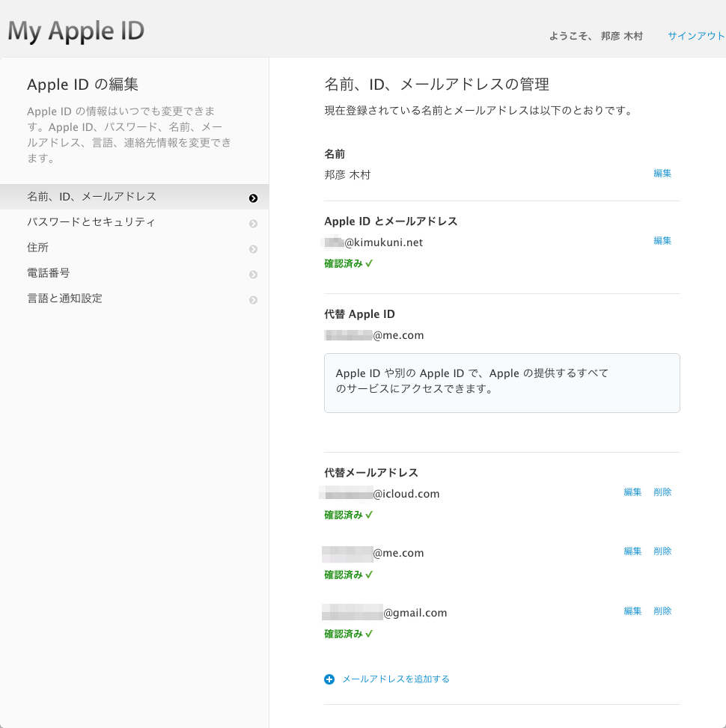
Task: Click the arrow icon beside 言語と通知設定
Action: tap(253, 300)
